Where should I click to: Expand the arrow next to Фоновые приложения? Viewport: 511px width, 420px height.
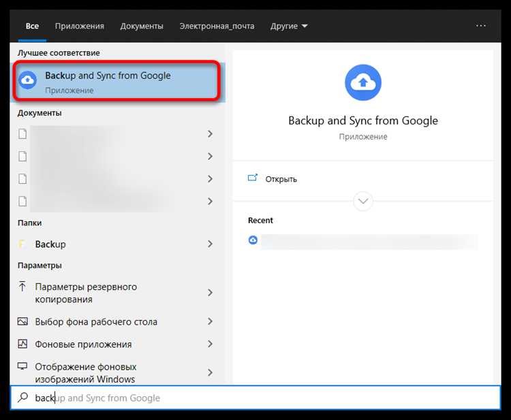211,344
